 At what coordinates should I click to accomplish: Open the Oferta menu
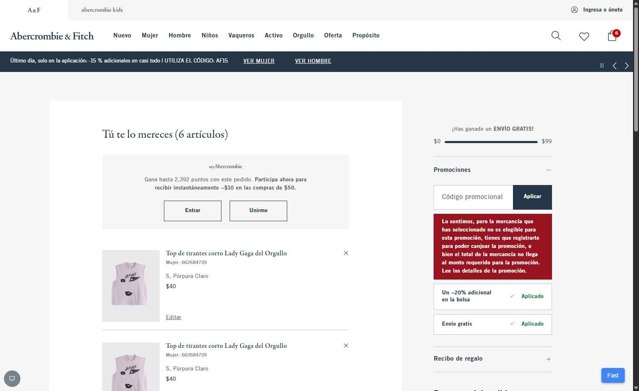(333, 35)
